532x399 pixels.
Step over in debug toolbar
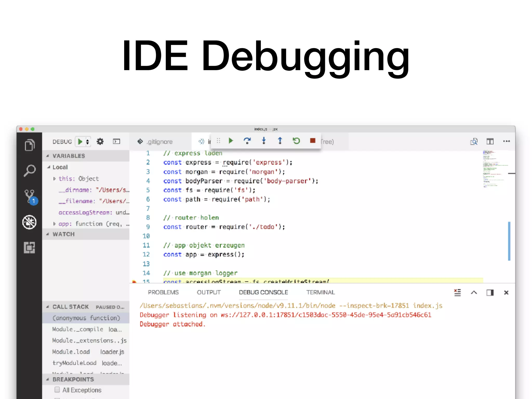(x=247, y=141)
